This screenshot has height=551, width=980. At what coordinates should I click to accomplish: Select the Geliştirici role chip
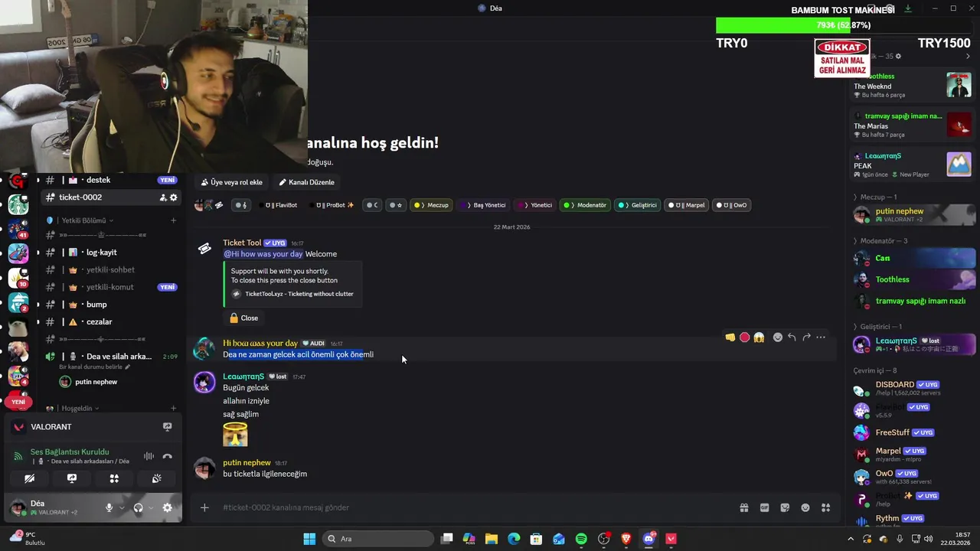[x=639, y=205]
